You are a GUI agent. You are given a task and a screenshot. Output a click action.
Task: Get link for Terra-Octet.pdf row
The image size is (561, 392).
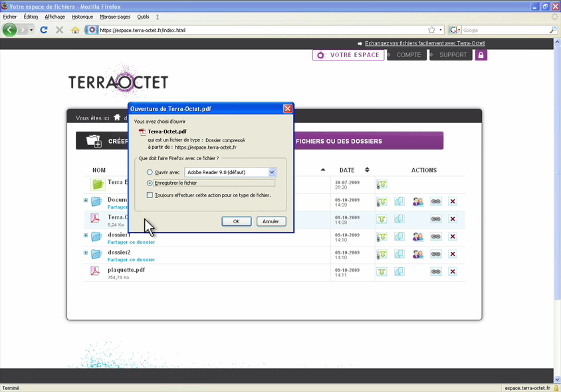435,219
